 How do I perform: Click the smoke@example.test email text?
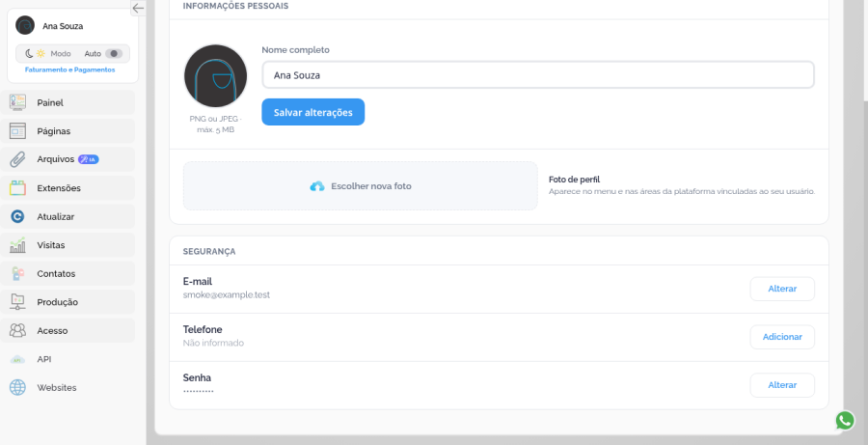coord(227,294)
